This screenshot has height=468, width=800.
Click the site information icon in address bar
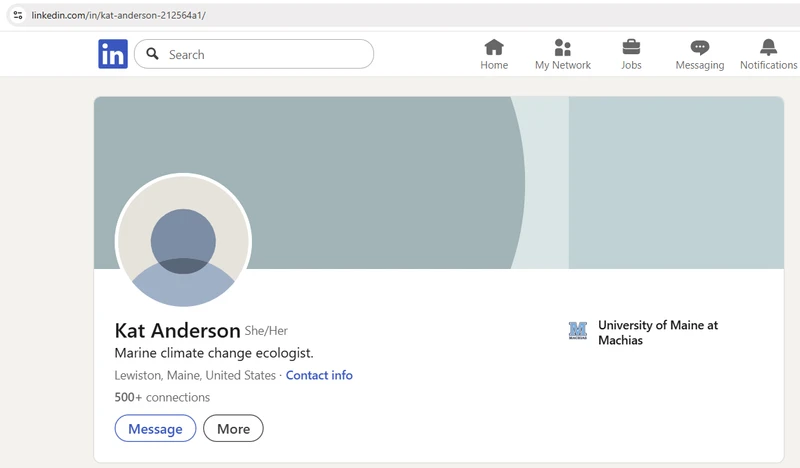18,15
